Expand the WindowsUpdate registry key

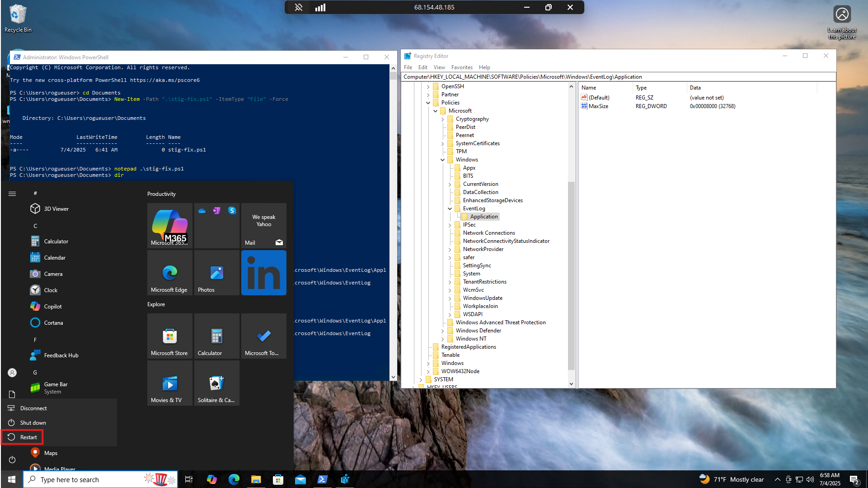pyautogui.click(x=450, y=298)
